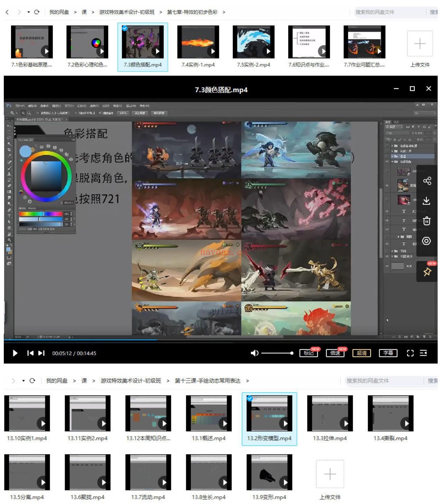Open the share icon in player sidebar
Screen dimensions: 447x504
point(427,181)
